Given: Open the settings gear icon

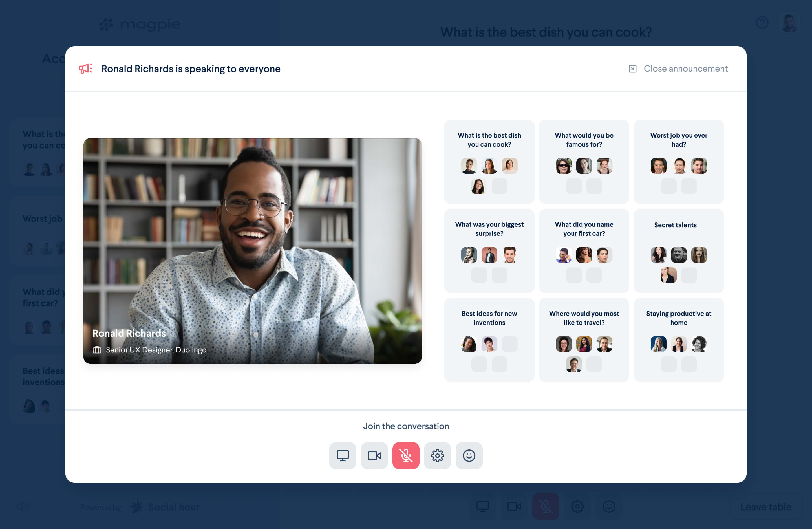Looking at the screenshot, I should click(437, 456).
